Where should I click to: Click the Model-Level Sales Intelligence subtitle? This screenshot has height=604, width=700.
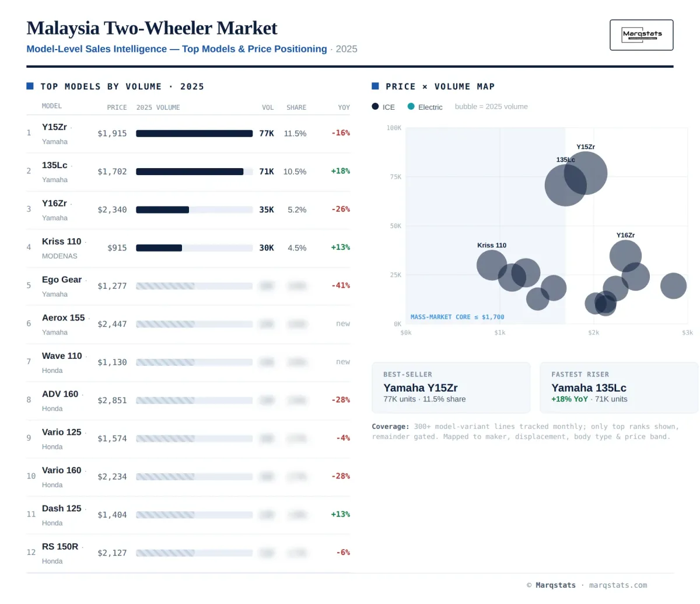[177, 49]
